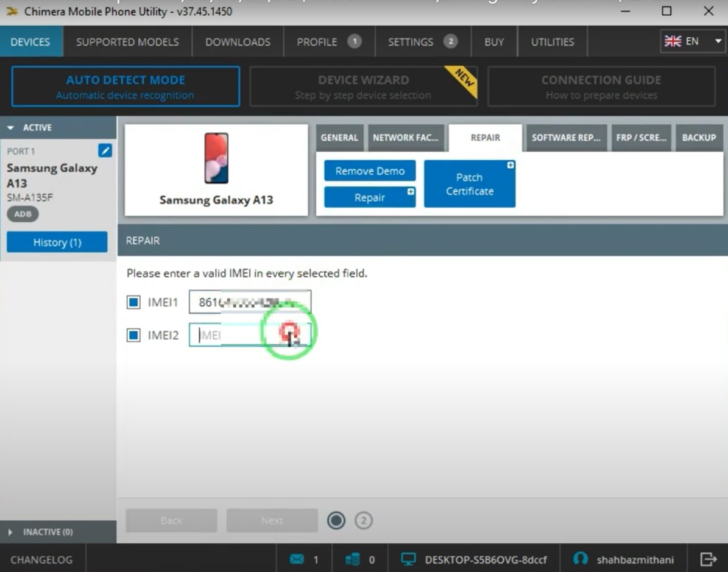
Task: Click the Next button
Action: point(272,520)
